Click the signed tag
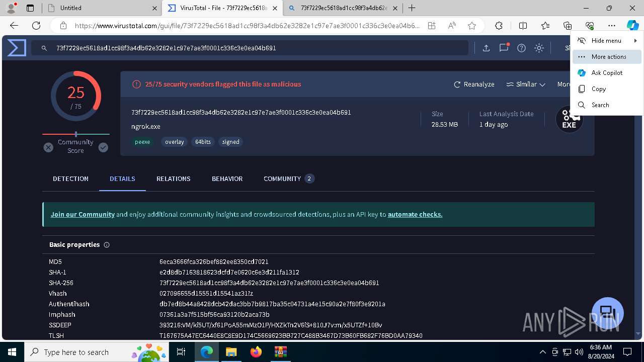Image resolution: width=644 pixels, height=362 pixels. coord(231,142)
